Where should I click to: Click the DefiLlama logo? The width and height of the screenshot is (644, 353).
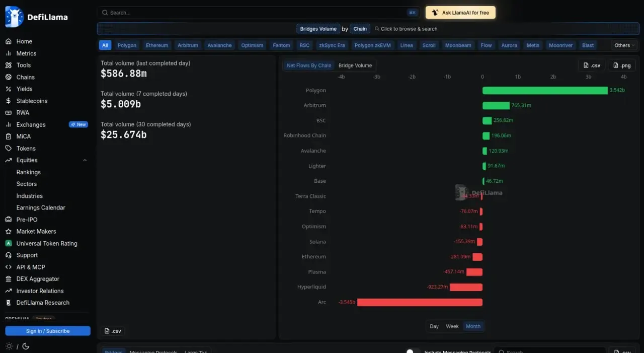(x=36, y=17)
